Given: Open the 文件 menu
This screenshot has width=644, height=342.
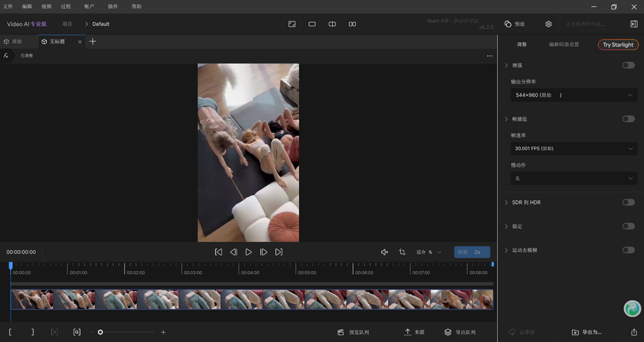Looking at the screenshot, I should [8, 7].
